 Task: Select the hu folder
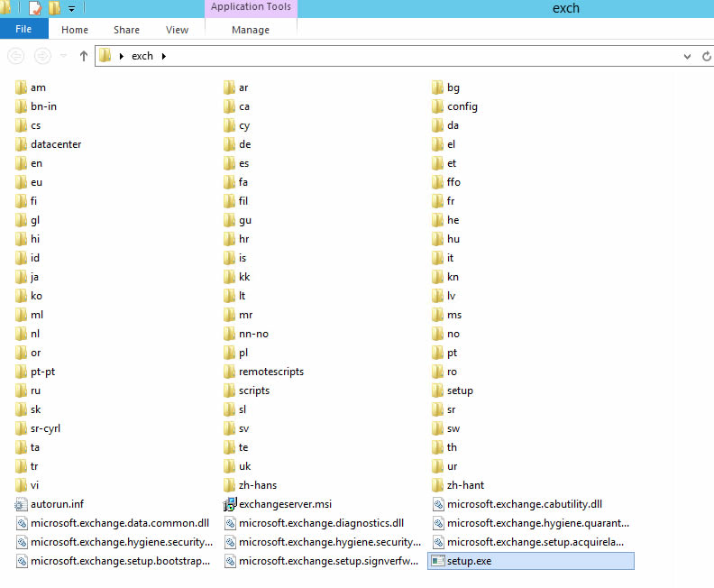coord(446,239)
